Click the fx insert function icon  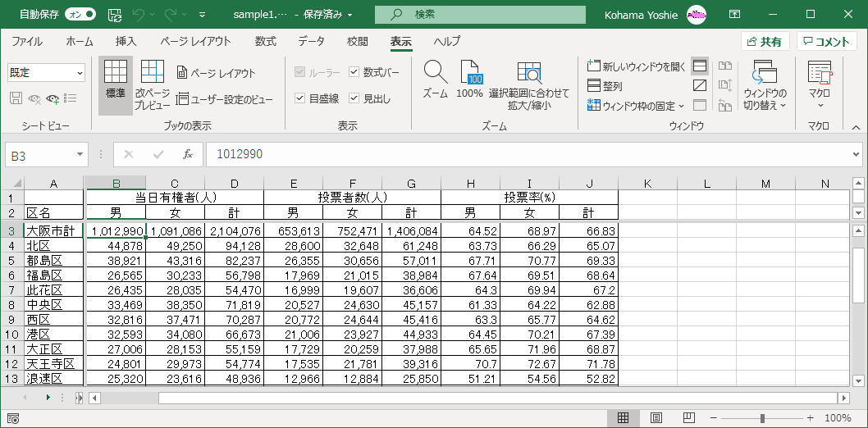(x=188, y=155)
